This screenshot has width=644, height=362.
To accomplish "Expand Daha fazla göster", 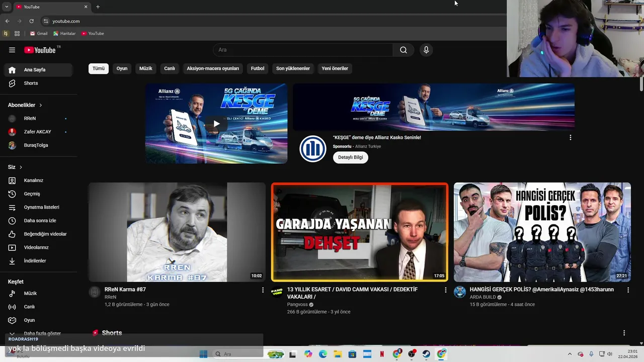I will click(38, 333).
